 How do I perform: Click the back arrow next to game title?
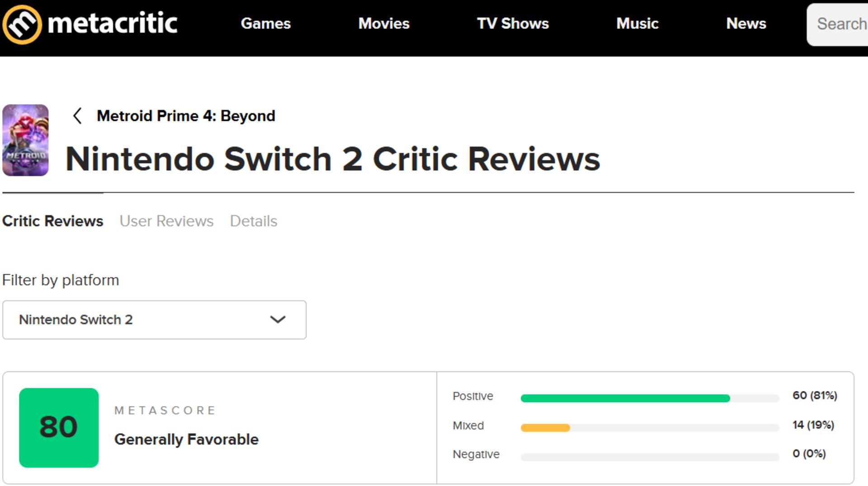point(77,116)
